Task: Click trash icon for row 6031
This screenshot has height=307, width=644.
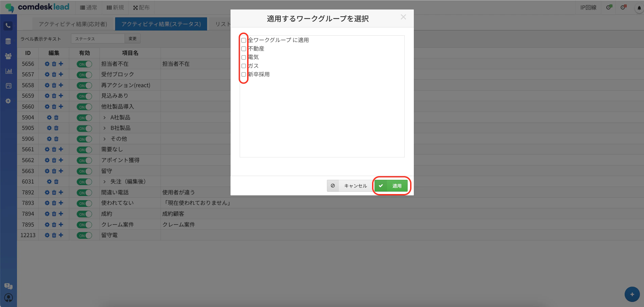Action: 56,181
